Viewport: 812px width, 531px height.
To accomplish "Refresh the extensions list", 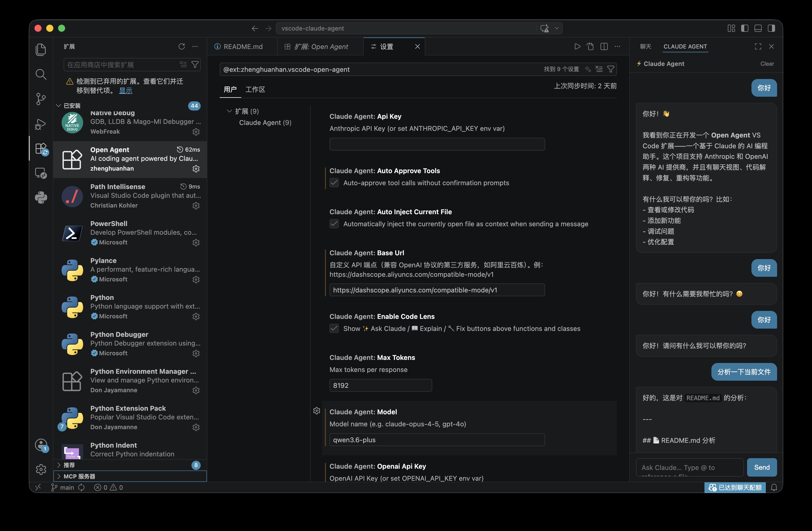I will [x=181, y=46].
